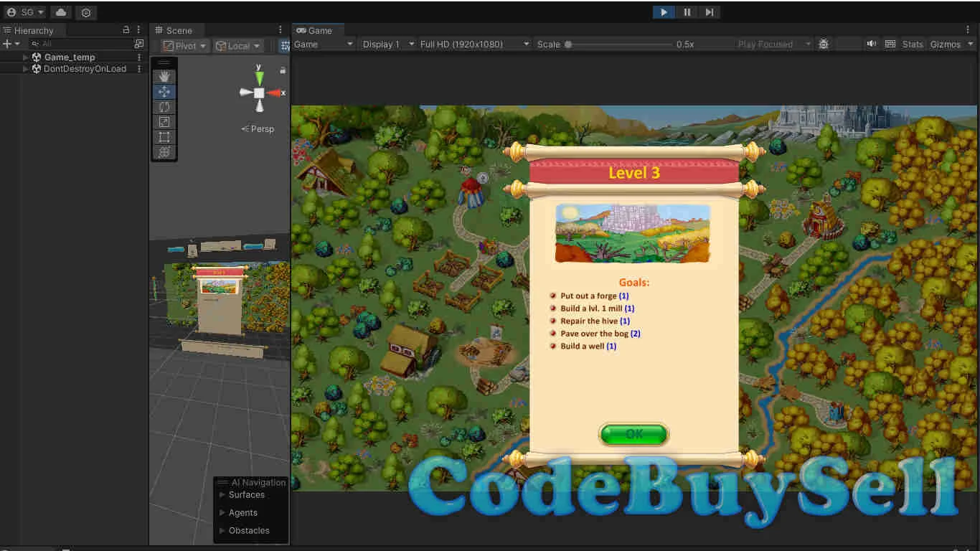Open DontDestroyOnLoad row options menu

click(139, 69)
